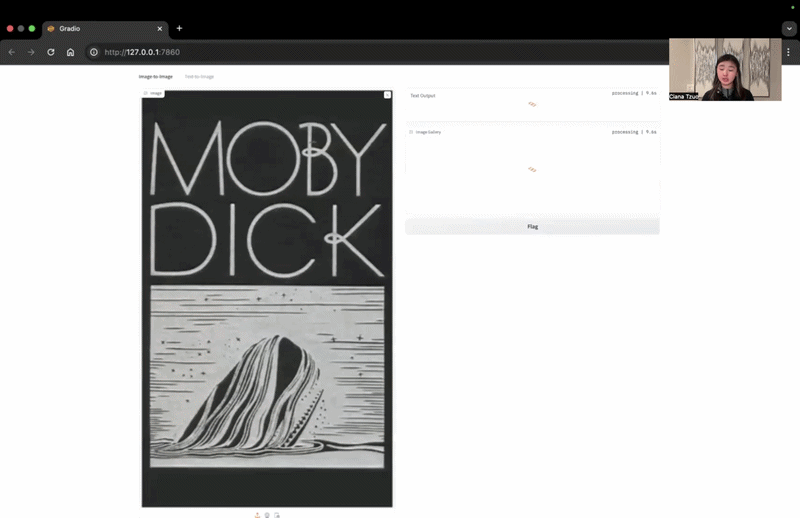Open the browser home page
This screenshot has height=518, width=800.
click(70, 52)
